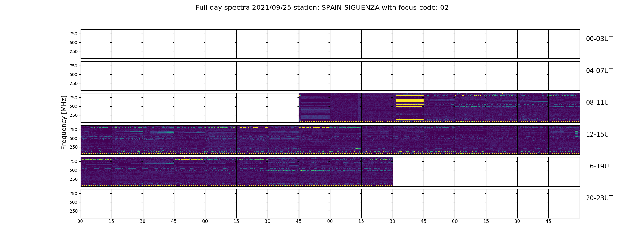This screenshot has width=644, height=245.
Task: Click the 250 tick of the 12-15UT row
Action: [74, 147]
